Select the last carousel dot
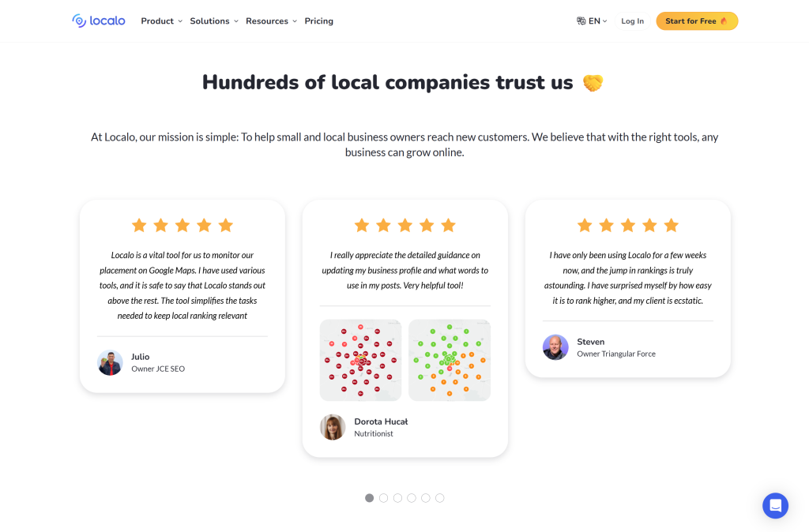 point(439,498)
